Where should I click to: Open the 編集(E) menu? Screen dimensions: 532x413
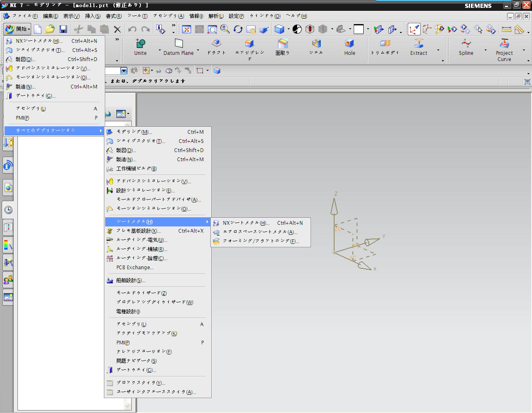coord(51,16)
